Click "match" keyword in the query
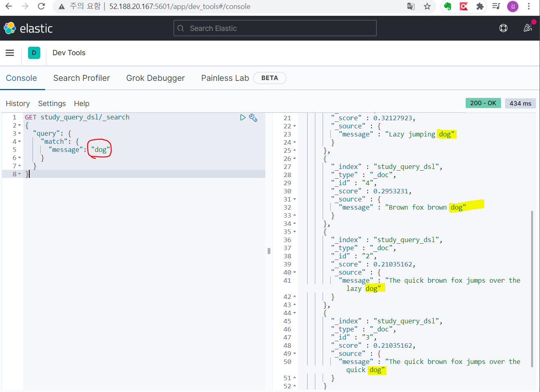The image size is (540, 392). click(x=54, y=141)
